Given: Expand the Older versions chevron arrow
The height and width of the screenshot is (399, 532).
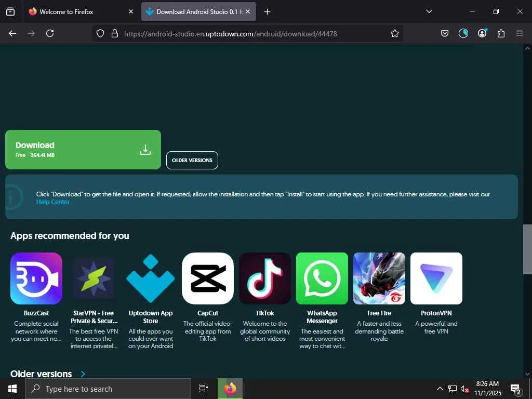Looking at the screenshot, I should coord(83,374).
